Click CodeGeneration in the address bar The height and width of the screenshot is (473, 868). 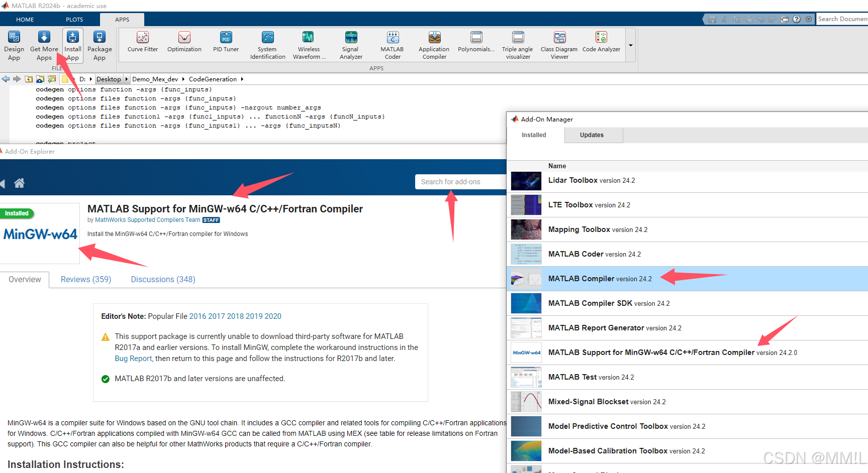(x=213, y=79)
